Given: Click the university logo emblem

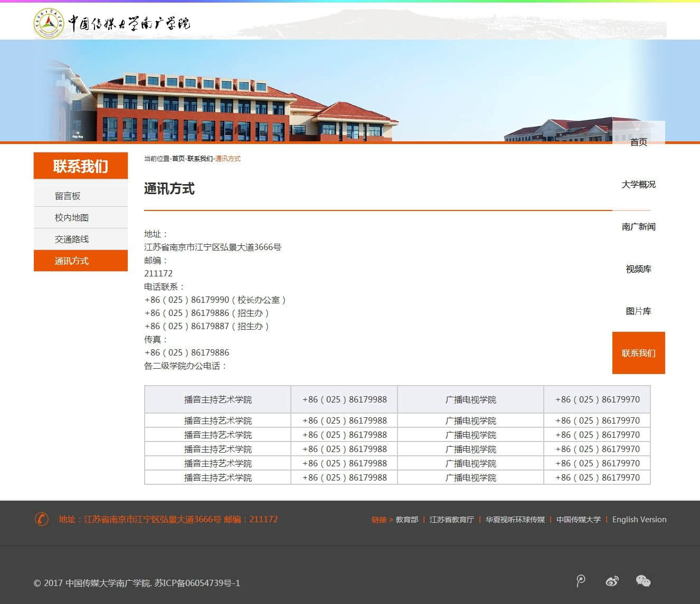Looking at the screenshot, I should click(49, 23).
